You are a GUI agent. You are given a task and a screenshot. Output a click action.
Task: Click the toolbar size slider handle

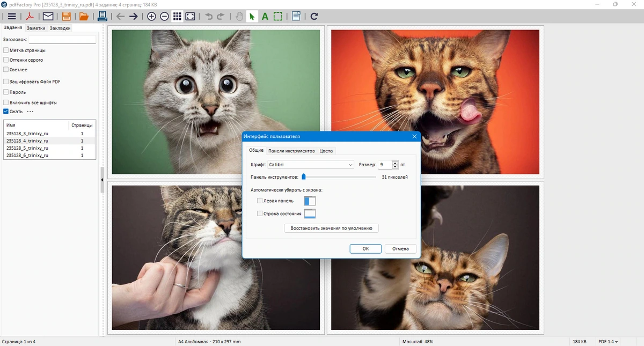pyautogui.click(x=303, y=176)
